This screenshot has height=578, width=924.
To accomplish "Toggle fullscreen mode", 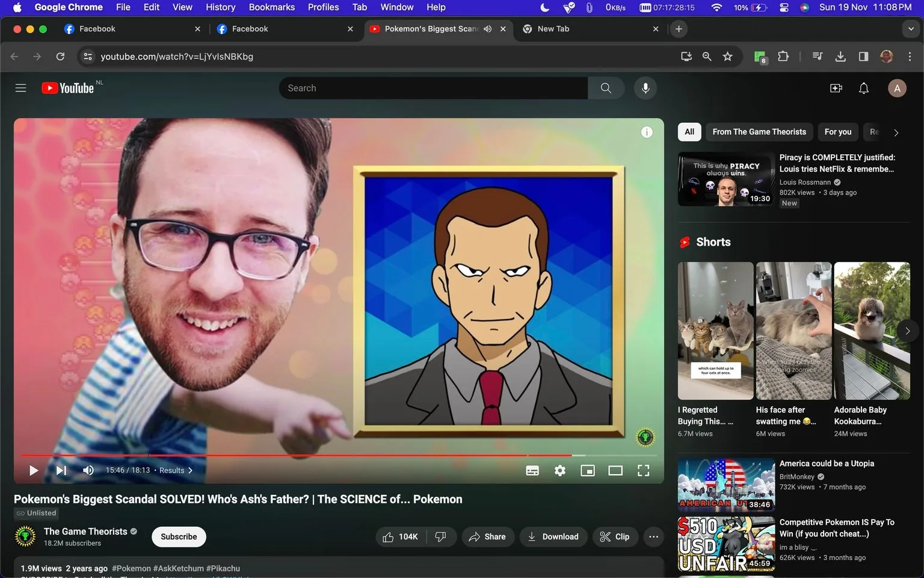I will click(643, 470).
